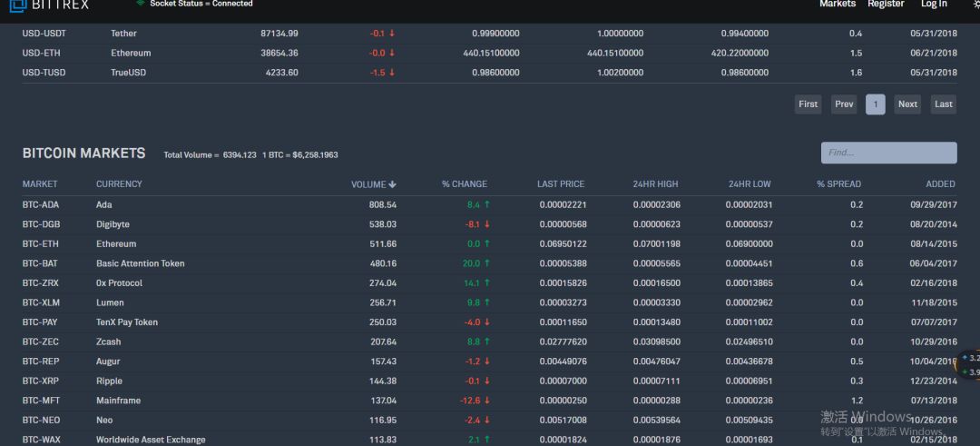Click the green socket status icon
Image resolution: width=980 pixels, height=446 pixels.
pyautogui.click(x=141, y=3)
